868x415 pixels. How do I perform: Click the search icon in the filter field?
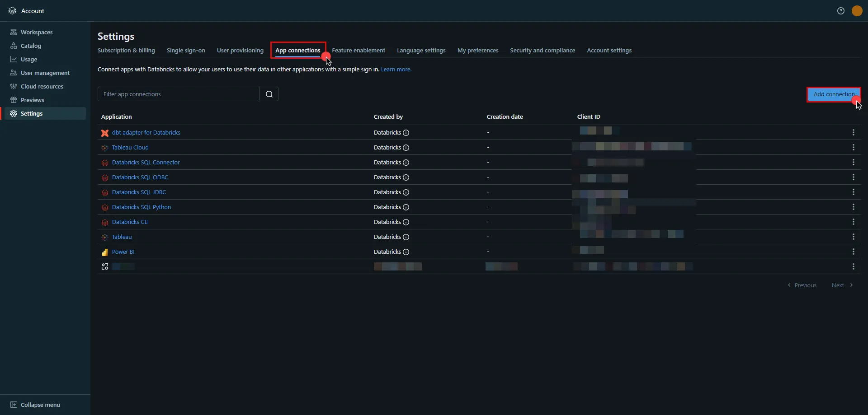269,94
